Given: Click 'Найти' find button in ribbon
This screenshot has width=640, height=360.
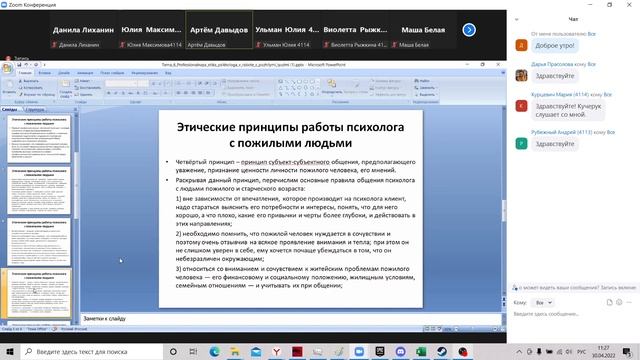Looking at the screenshot, I should (422, 81).
